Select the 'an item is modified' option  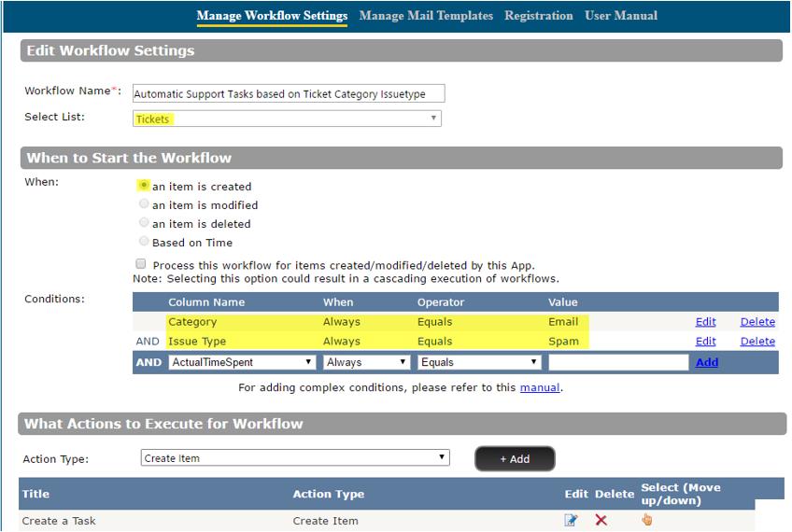pyautogui.click(x=144, y=204)
